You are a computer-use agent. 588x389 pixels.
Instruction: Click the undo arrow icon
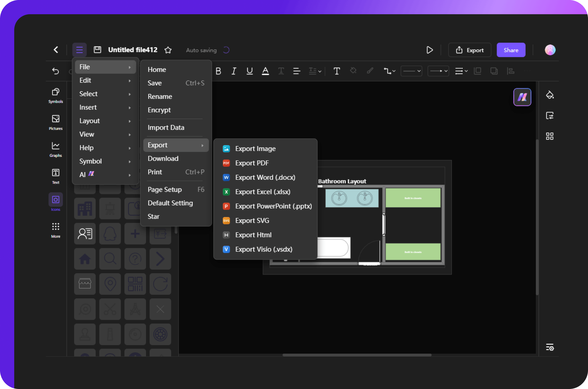(56, 71)
